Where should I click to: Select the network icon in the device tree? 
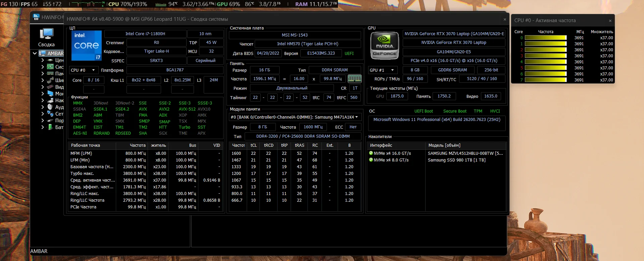pyautogui.click(x=50, y=114)
